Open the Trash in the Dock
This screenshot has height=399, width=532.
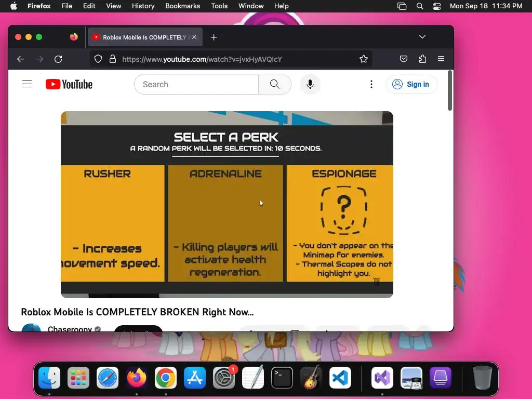483,378
